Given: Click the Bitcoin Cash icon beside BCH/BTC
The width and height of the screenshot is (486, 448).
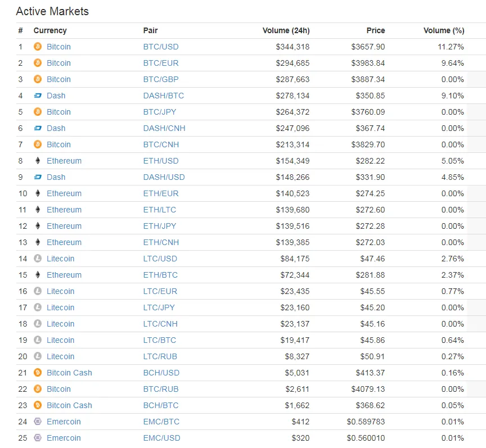Looking at the screenshot, I should click(38, 405).
